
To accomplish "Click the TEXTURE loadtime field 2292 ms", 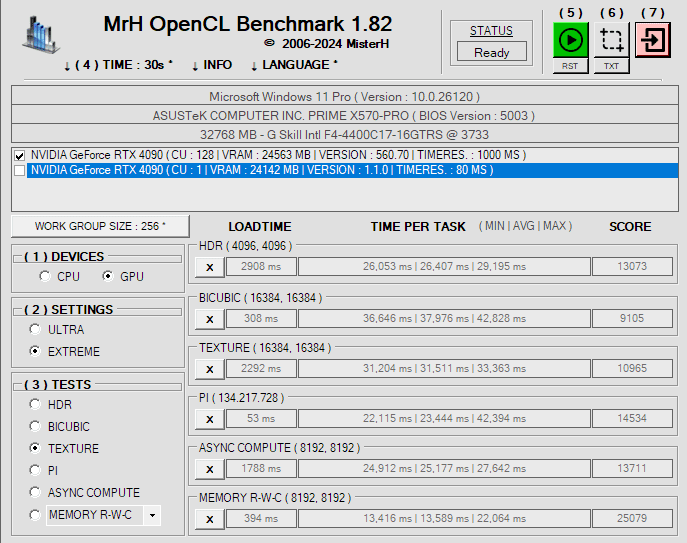I will (x=261, y=369).
